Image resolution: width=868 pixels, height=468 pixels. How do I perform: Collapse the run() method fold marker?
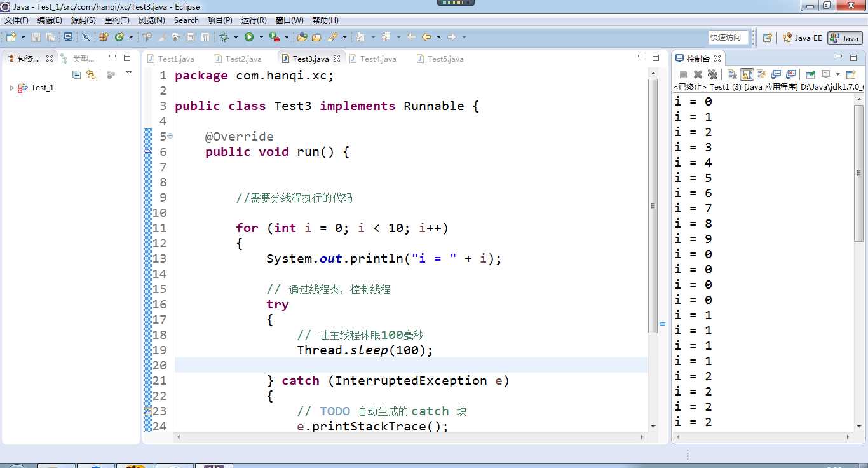pos(170,136)
